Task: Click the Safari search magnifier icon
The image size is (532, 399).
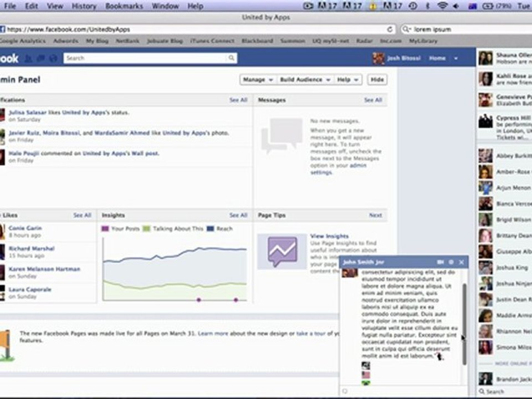Action: (406, 29)
